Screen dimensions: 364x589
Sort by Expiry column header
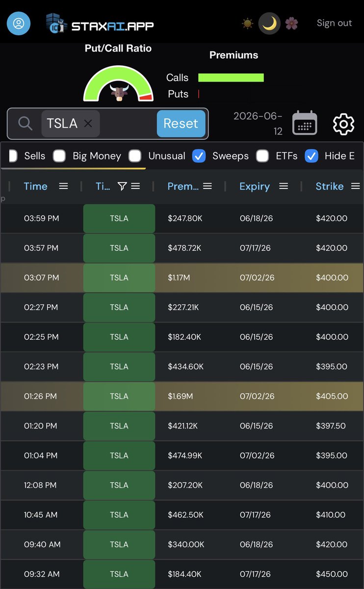(x=255, y=187)
